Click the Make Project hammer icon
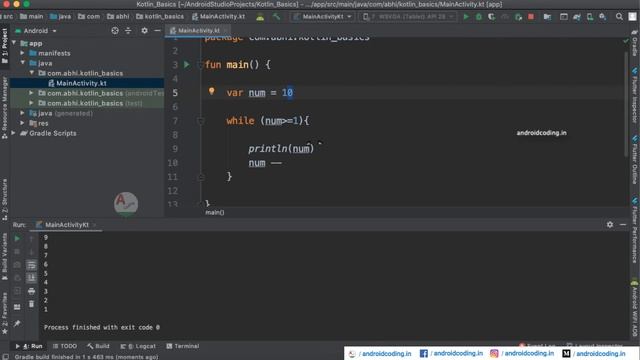The height and width of the screenshot is (360, 640). (x=277, y=17)
